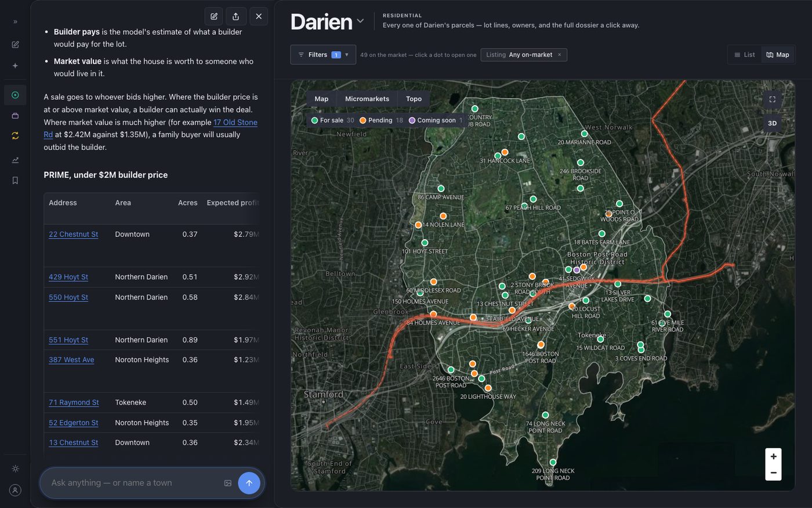Open the Darien town dropdown
This screenshot has width=812, height=508.
pos(327,21)
